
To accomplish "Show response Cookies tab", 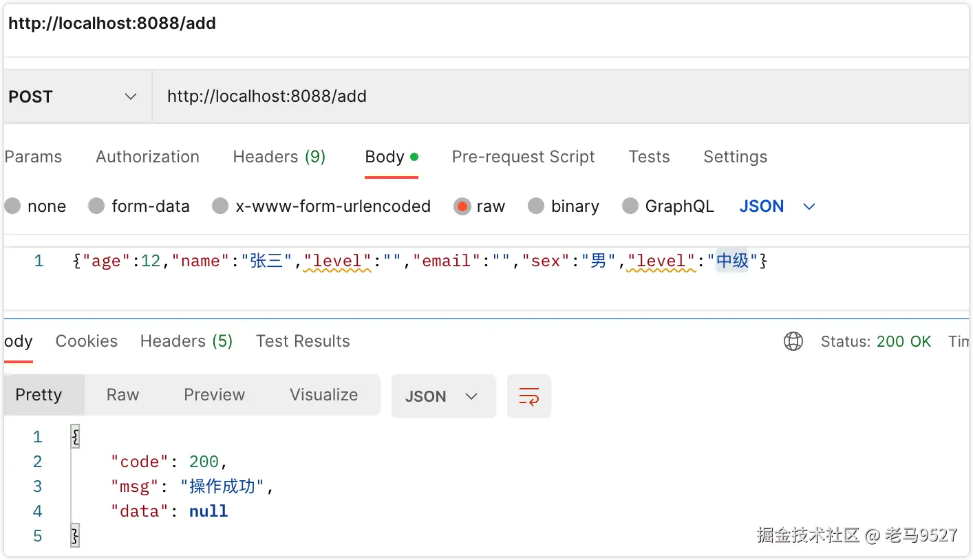I will 86,341.
